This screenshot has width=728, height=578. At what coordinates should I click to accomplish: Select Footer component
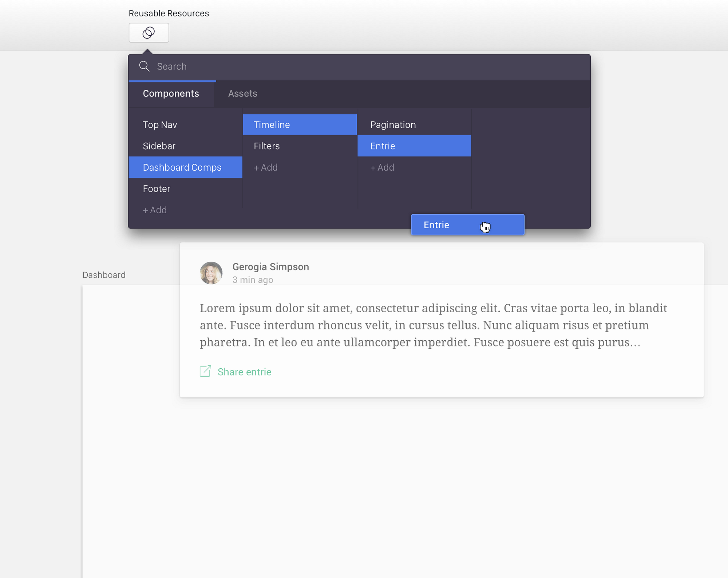pyautogui.click(x=157, y=189)
